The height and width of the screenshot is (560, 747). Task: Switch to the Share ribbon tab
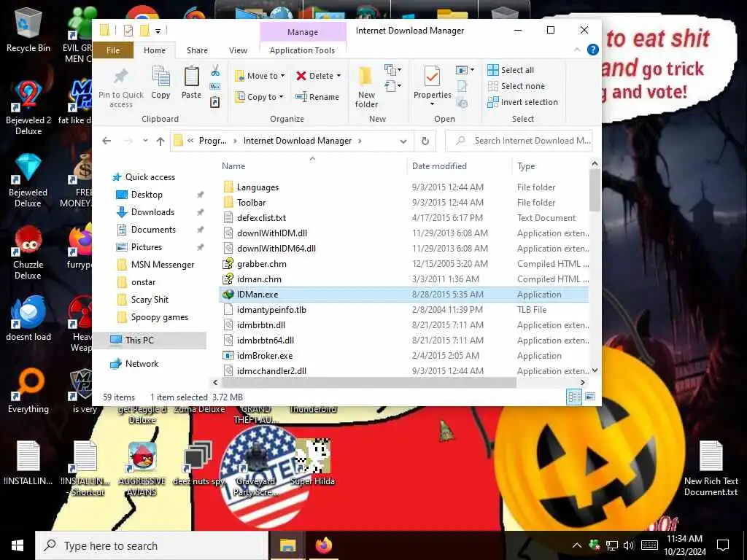click(x=197, y=50)
